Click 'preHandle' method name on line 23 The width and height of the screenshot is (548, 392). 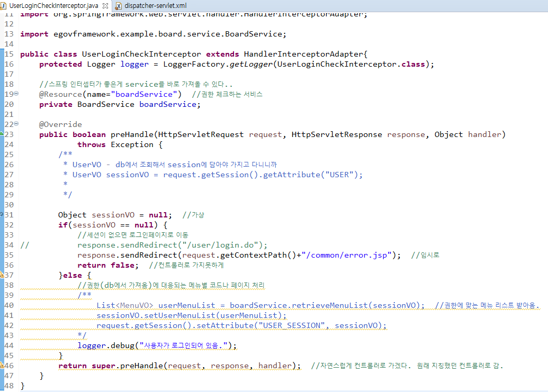coord(132,134)
